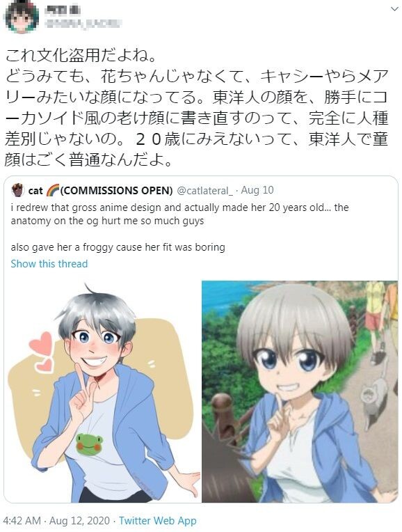Open the quoted user cat's small avatar
The image size is (402, 532).
tap(17, 190)
